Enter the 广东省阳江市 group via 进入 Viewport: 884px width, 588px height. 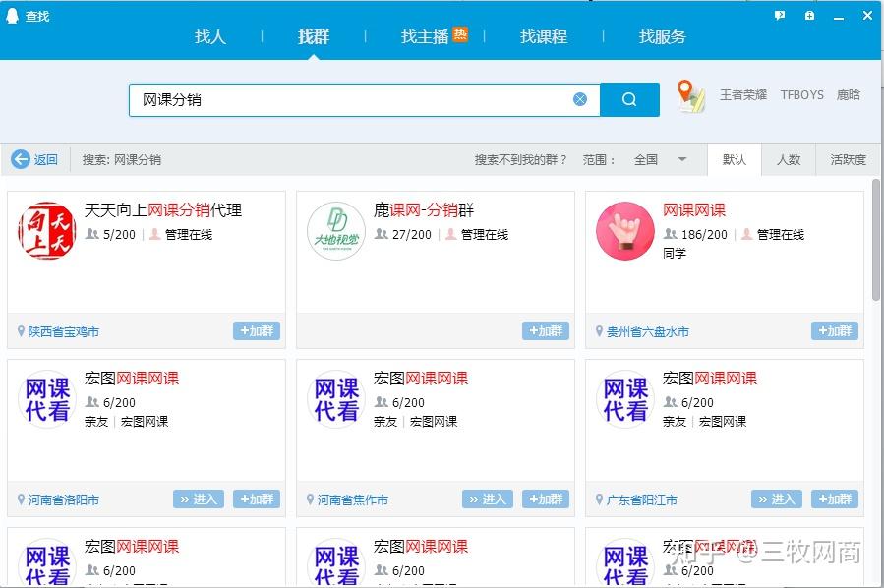[776, 499]
